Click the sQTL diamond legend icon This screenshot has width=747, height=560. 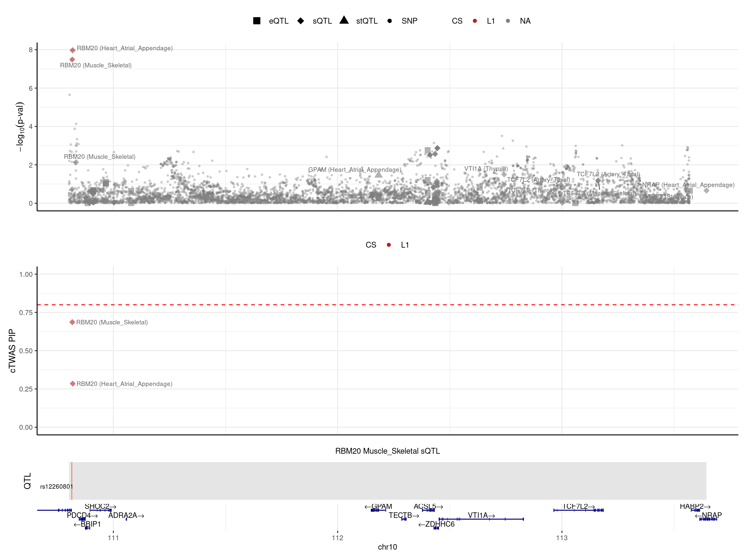click(x=301, y=21)
